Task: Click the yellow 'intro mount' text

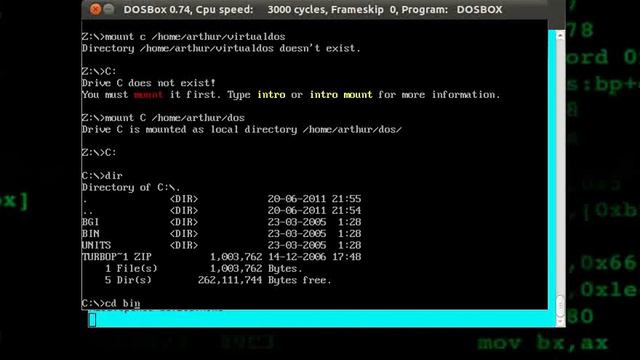Action: coord(341,95)
